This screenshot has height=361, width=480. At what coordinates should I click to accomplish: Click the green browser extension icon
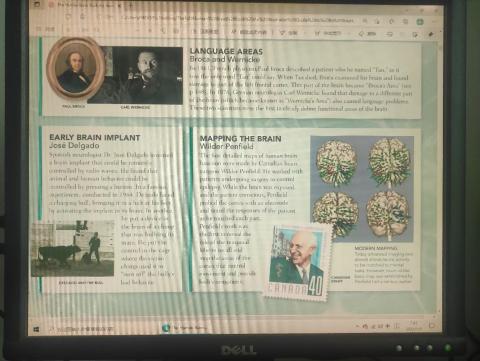[x=420, y=22]
